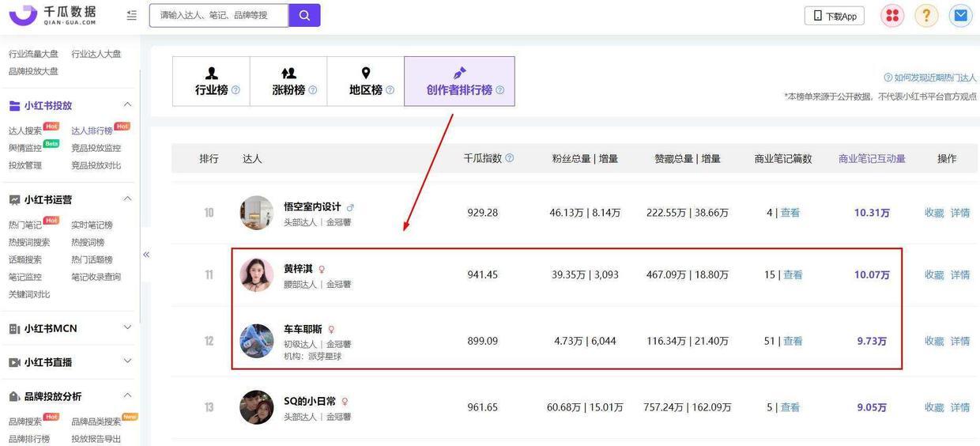This screenshot has width=980, height=446.
Task: Expand the 小红书MCN section
Action: (x=127, y=328)
